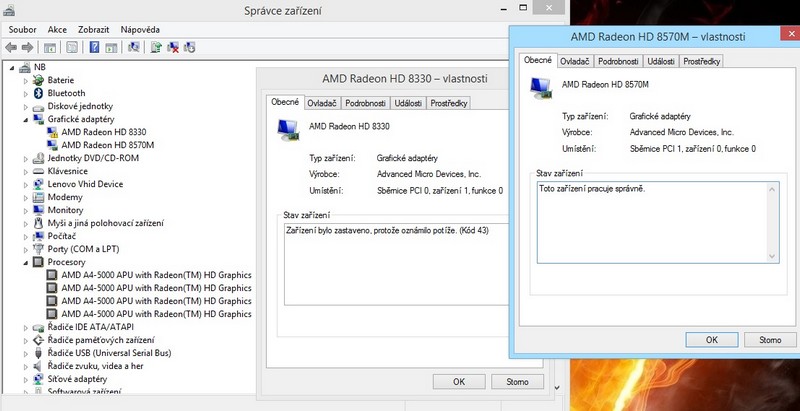800x411 pixels.
Task: Click Storno in HD 8330 properties dialog
Action: coord(517,381)
